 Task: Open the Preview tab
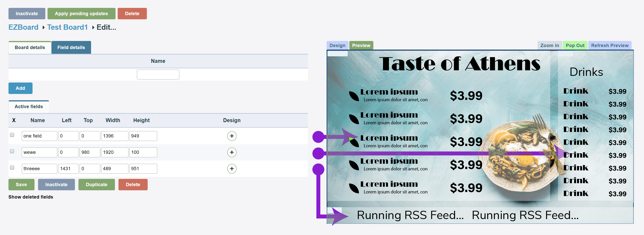tap(361, 46)
